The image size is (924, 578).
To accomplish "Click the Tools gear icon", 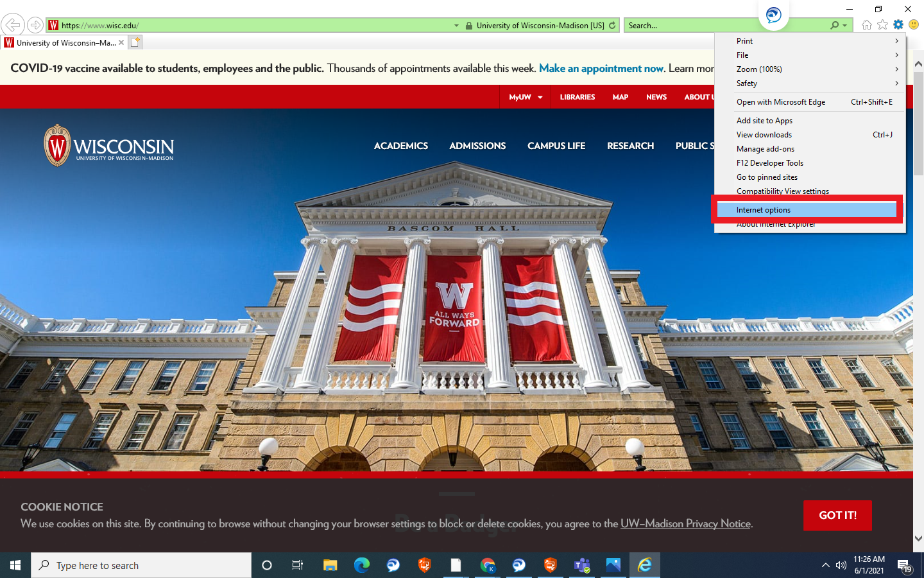I will coord(898,25).
